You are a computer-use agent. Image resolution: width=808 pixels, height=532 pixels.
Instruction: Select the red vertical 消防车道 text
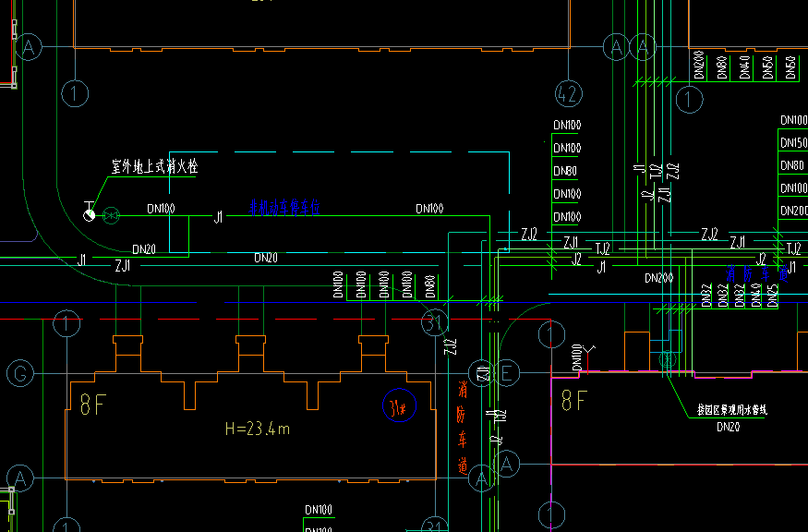pos(463,428)
